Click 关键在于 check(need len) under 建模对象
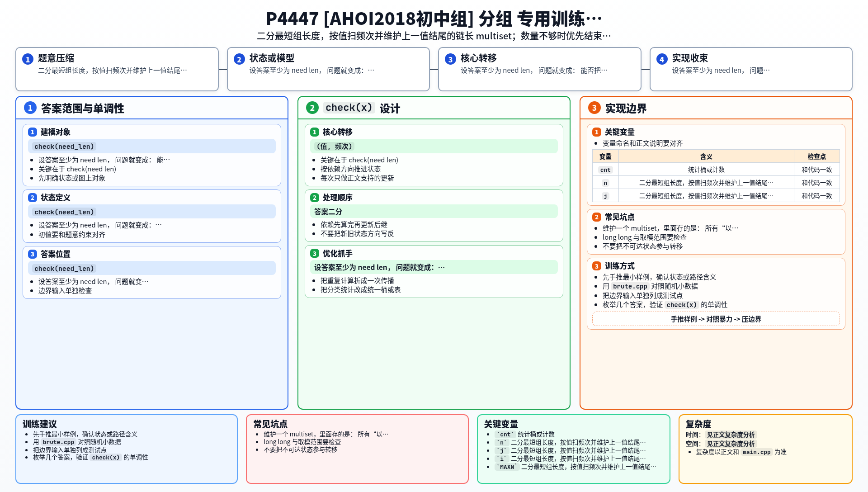The height and width of the screenshot is (492, 868). pyautogui.click(x=77, y=169)
